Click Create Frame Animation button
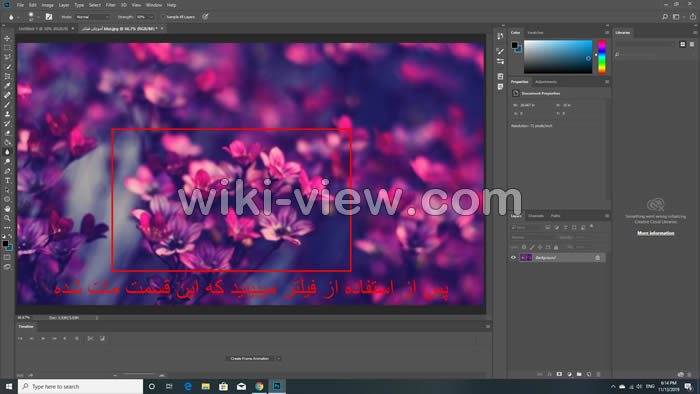 coord(250,358)
